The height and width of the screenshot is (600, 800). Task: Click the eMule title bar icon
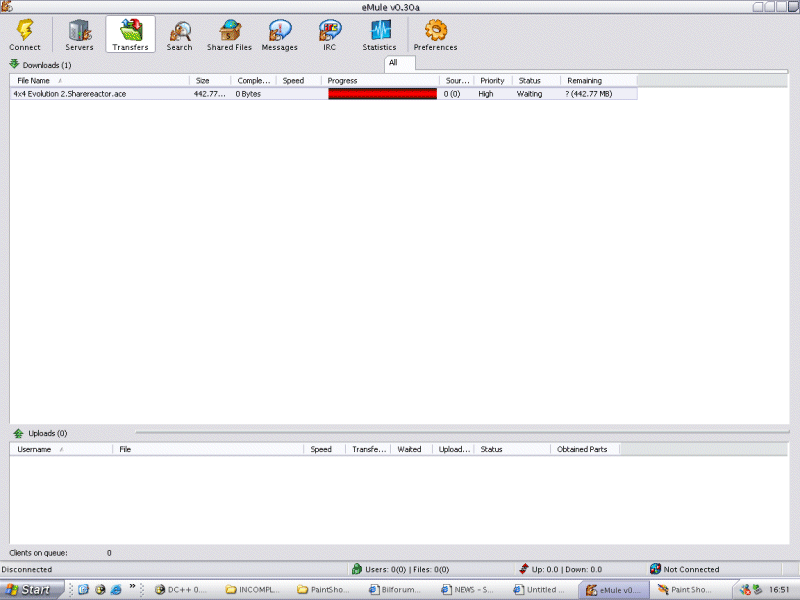coord(6,7)
